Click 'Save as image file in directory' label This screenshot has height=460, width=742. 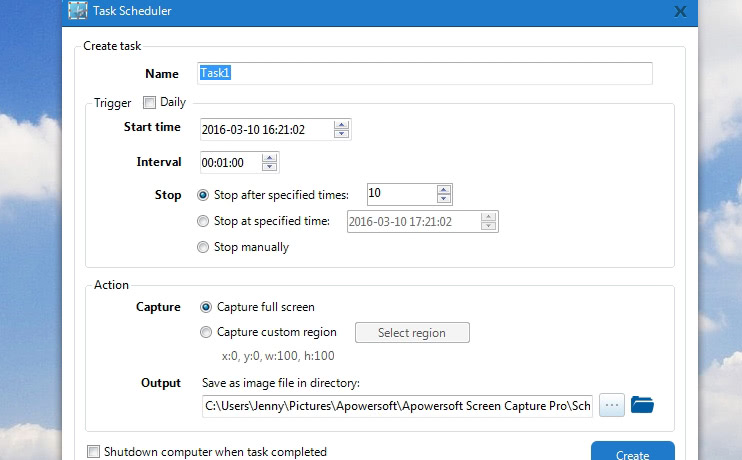tap(281, 383)
